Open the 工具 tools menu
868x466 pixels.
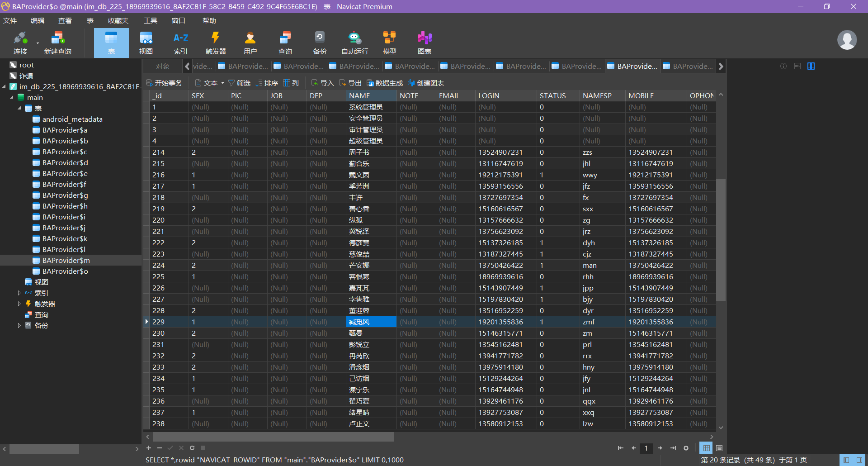[x=151, y=21]
